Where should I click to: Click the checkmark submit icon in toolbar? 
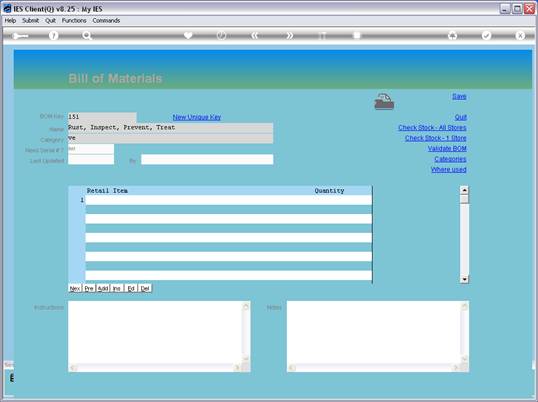pyautogui.click(x=486, y=35)
